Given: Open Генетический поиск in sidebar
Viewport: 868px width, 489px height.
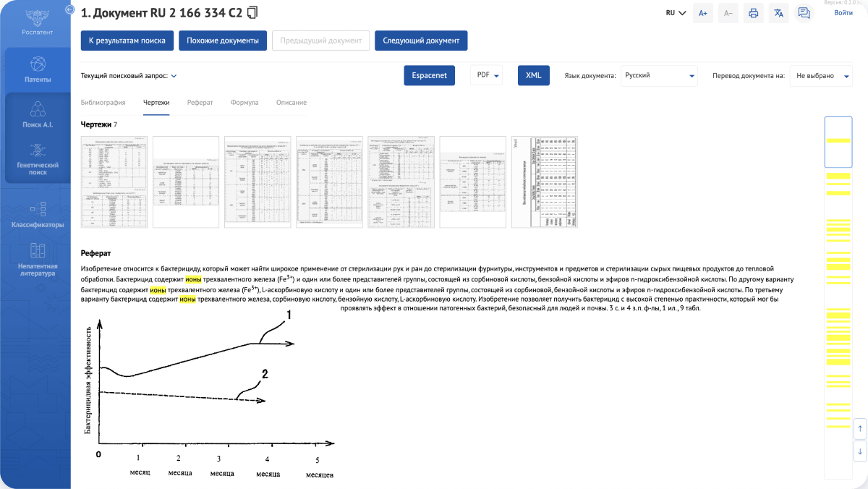Looking at the screenshot, I should tap(38, 160).
